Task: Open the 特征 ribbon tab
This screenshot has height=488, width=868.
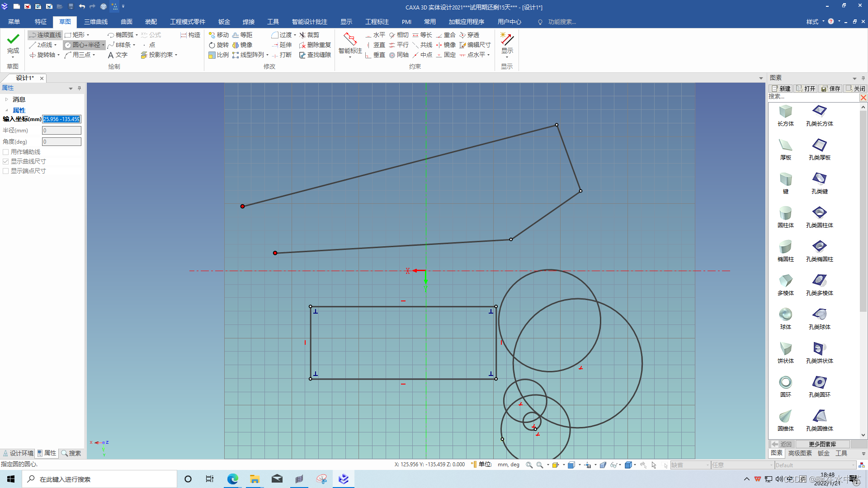Action: pyautogui.click(x=41, y=22)
